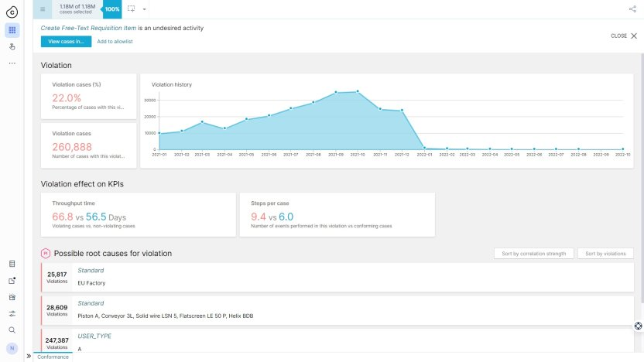Click the View cases in... button
The width and height of the screenshot is (644, 362).
click(66, 42)
